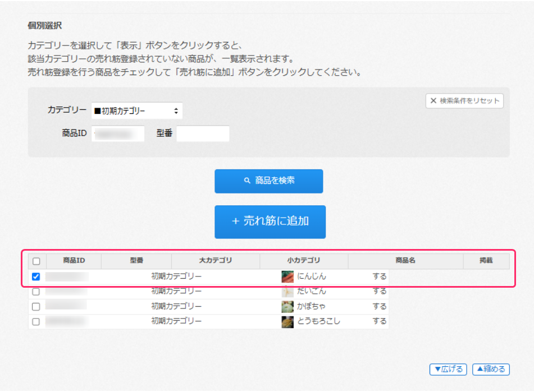534x392 pixels.
Task: Click the 商品名 column header
Action: coord(405,261)
